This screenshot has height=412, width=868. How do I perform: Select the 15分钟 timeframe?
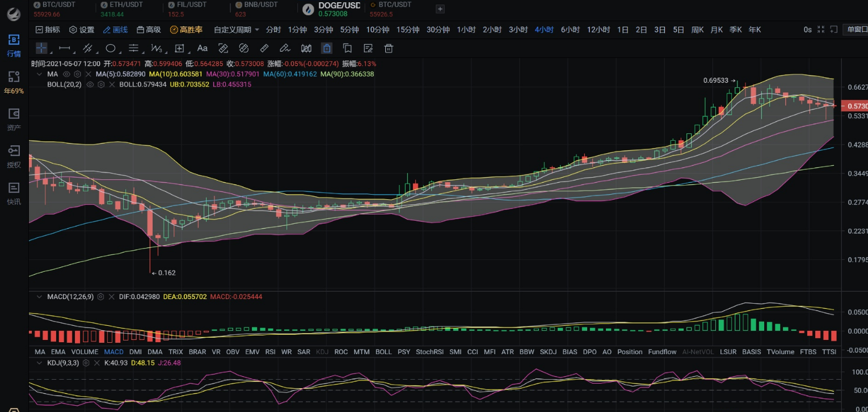tap(408, 30)
